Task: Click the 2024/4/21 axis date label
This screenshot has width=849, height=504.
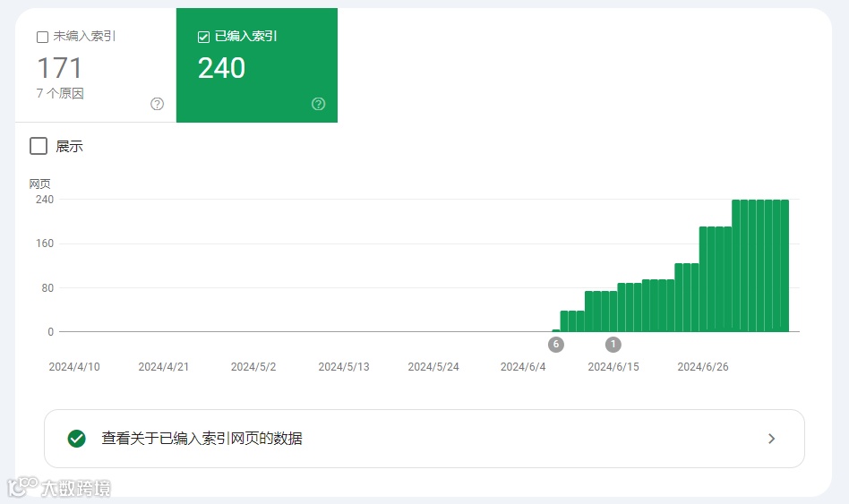Action: coord(164,367)
